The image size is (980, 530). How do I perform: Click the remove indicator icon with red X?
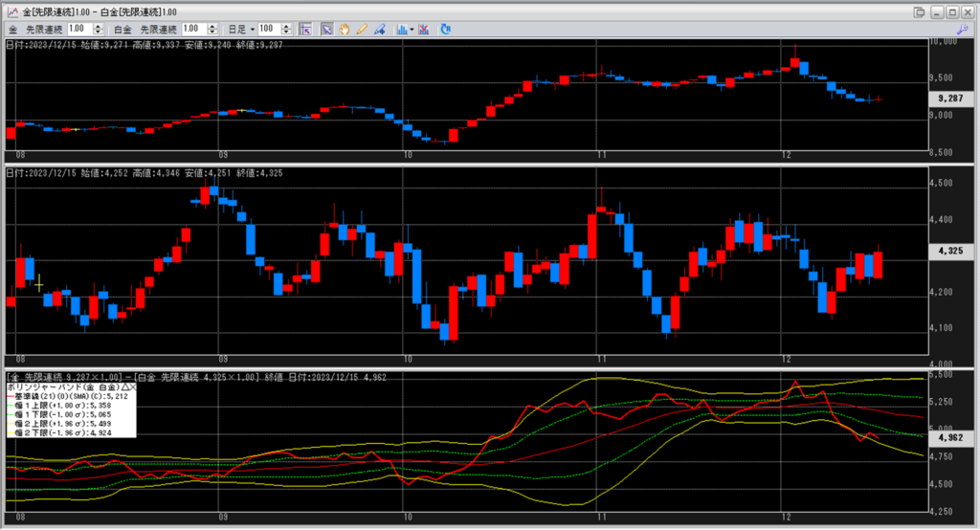coord(424,29)
